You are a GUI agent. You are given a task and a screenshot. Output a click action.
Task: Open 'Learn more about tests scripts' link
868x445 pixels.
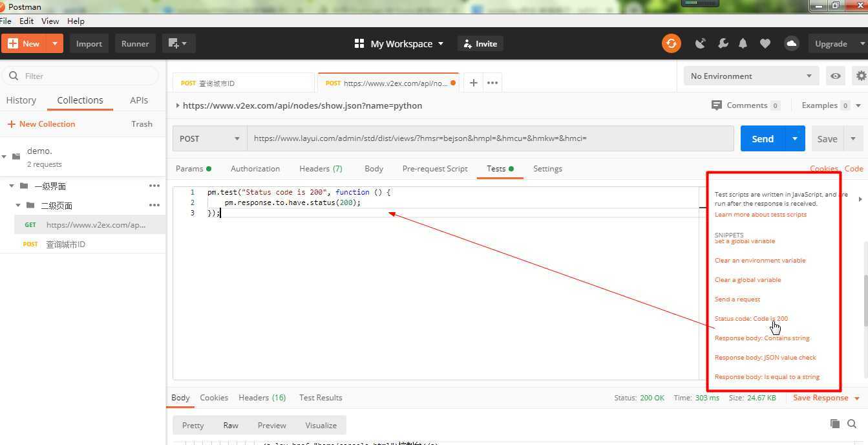[761, 214]
